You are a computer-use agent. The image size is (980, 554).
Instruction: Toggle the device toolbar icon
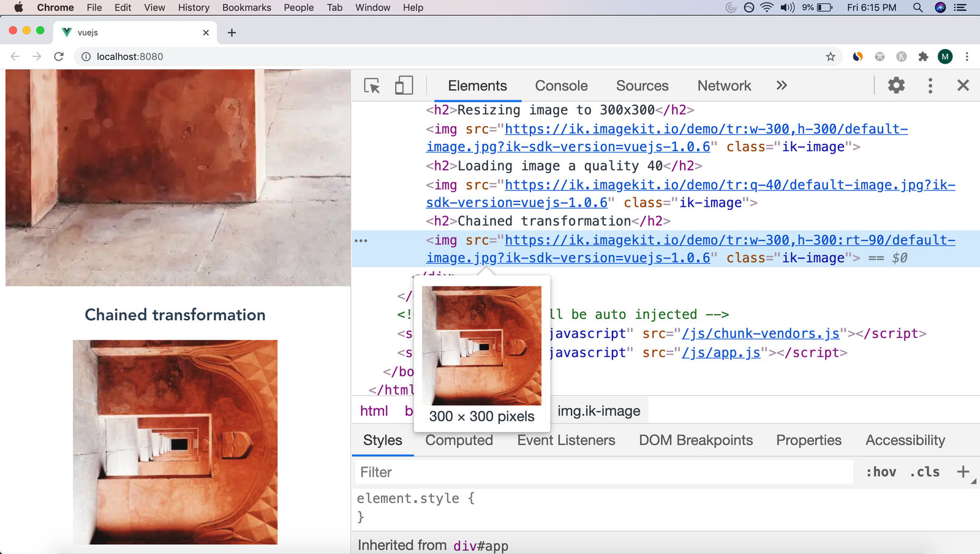[404, 86]
